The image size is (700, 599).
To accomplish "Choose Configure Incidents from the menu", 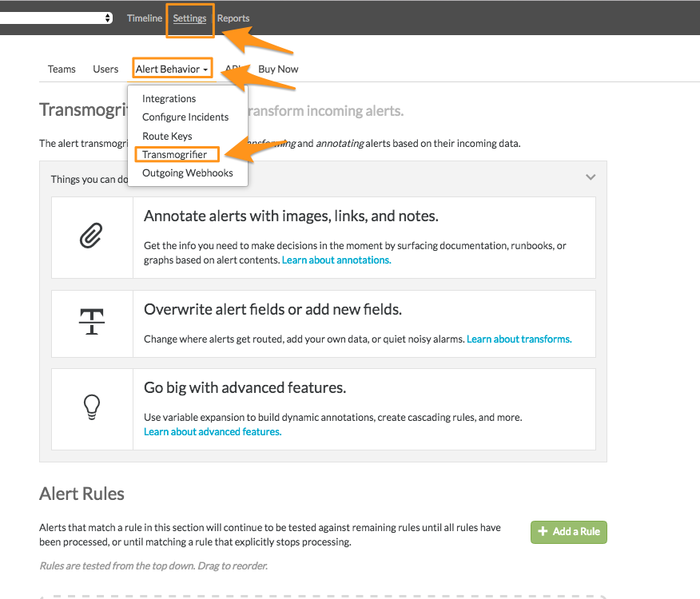I will (x=185, y=117).
